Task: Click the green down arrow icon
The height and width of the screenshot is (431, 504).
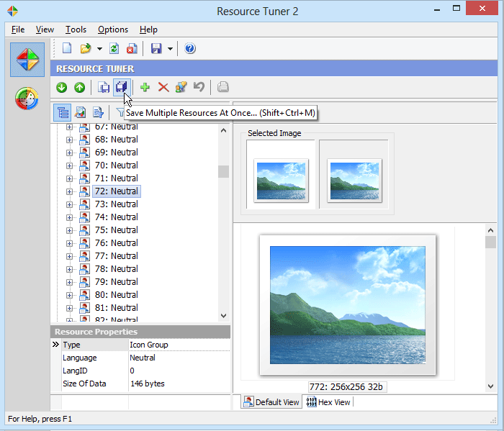Action: pos(62,87)
